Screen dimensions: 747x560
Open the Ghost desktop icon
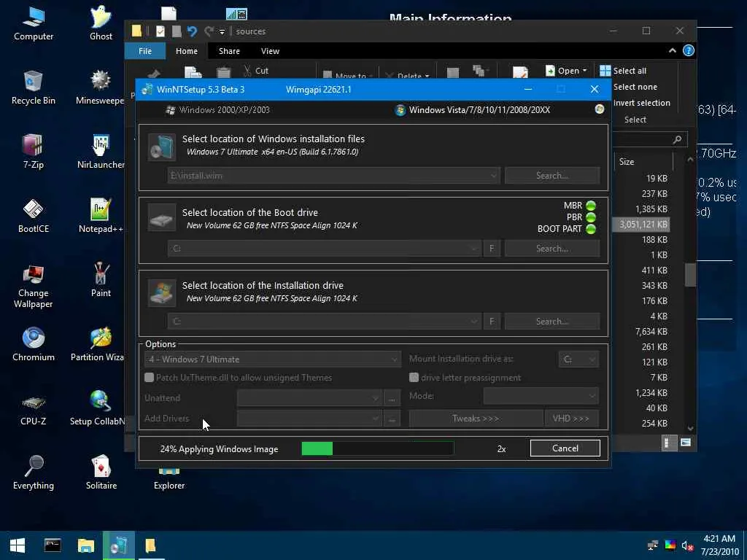(x=101, y=24)
